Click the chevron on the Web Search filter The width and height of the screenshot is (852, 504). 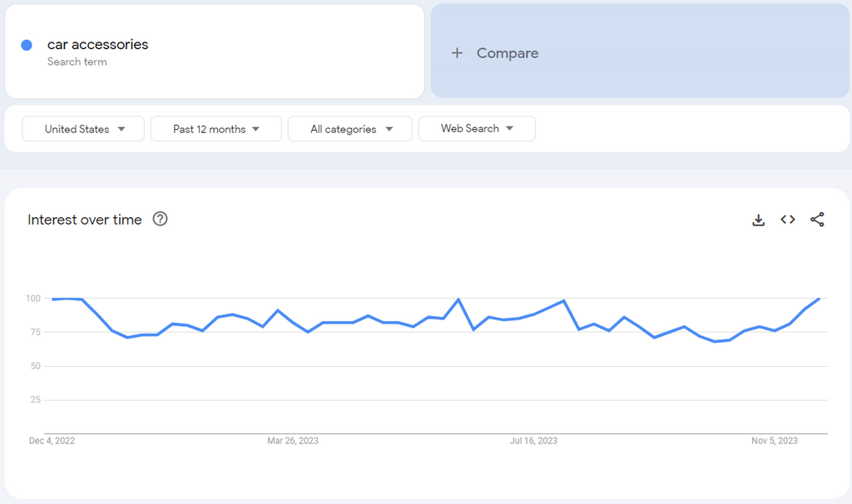509,129
